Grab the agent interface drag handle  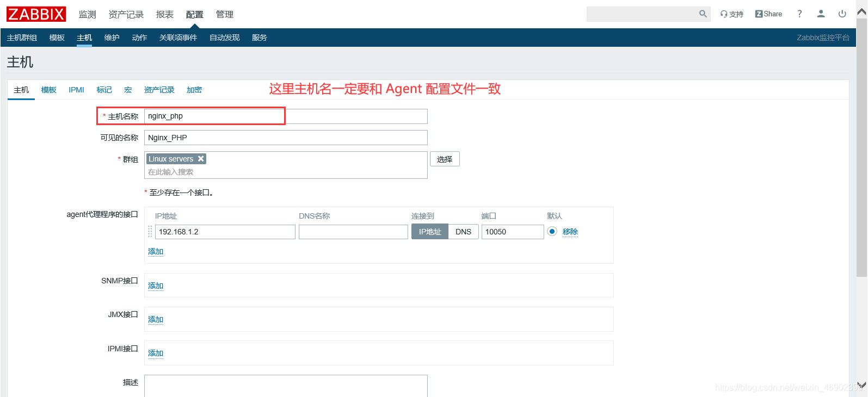click(x=150, y=232)
